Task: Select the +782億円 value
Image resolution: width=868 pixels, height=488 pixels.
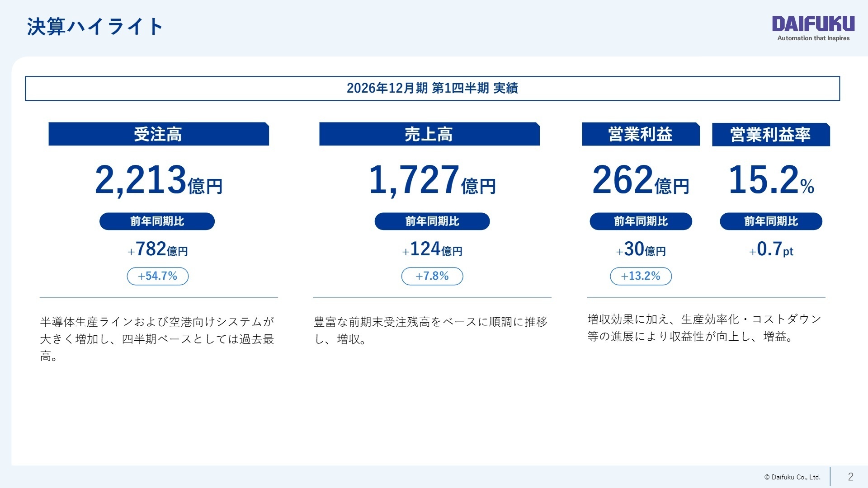Action: point(158,249)
